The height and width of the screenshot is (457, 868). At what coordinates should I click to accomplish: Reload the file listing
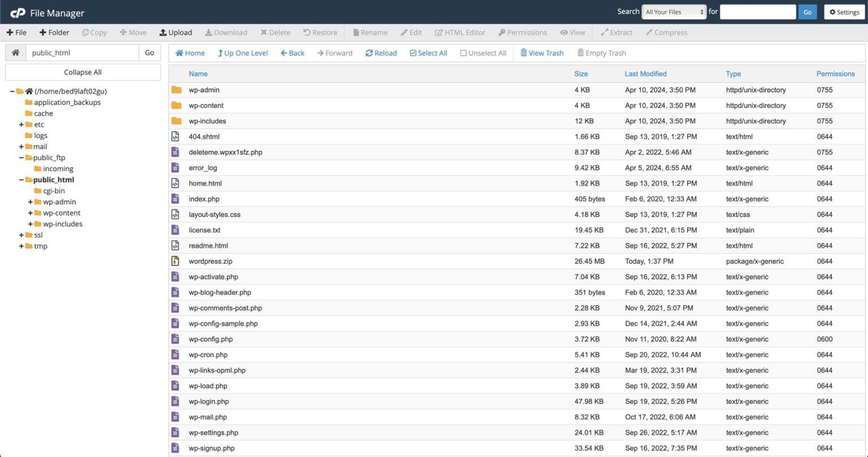tap(381, 53)
